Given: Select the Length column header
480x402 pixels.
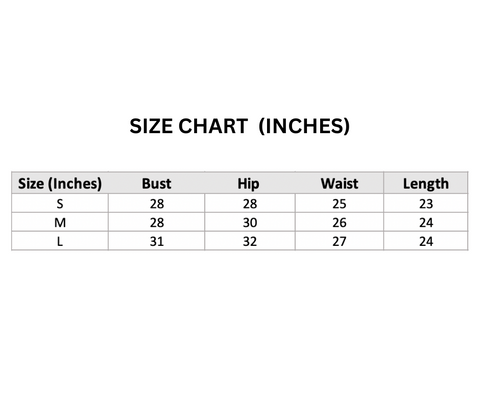Looking at the screenshot, I should click(x=426, y=184).
